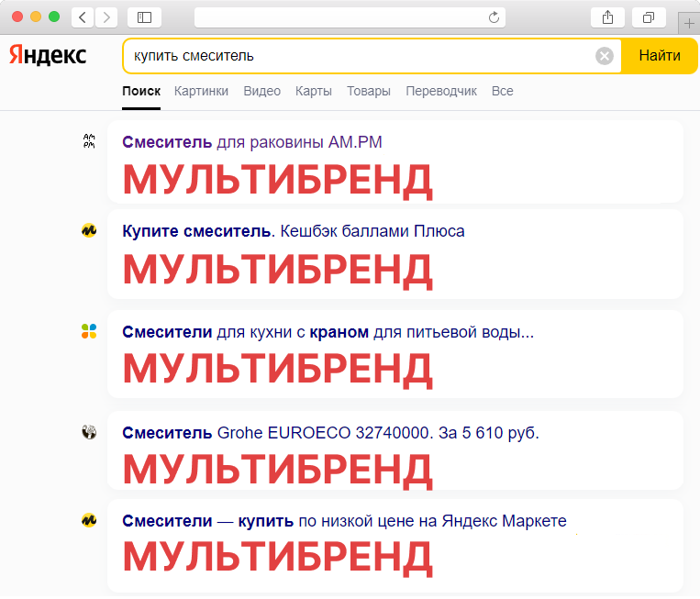Open Смесители — купить на Яндекс Маркете result

[x=344, y=521]
